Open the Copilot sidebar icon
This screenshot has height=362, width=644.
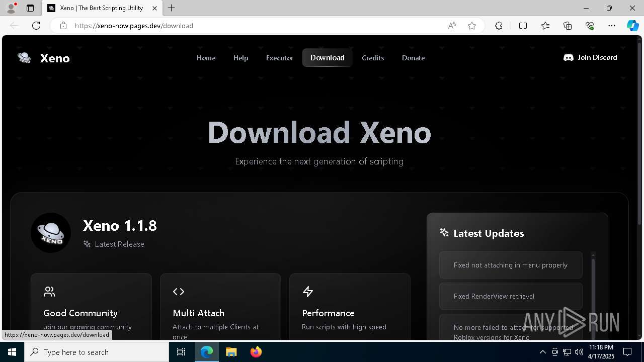click(x=632, y=26)
